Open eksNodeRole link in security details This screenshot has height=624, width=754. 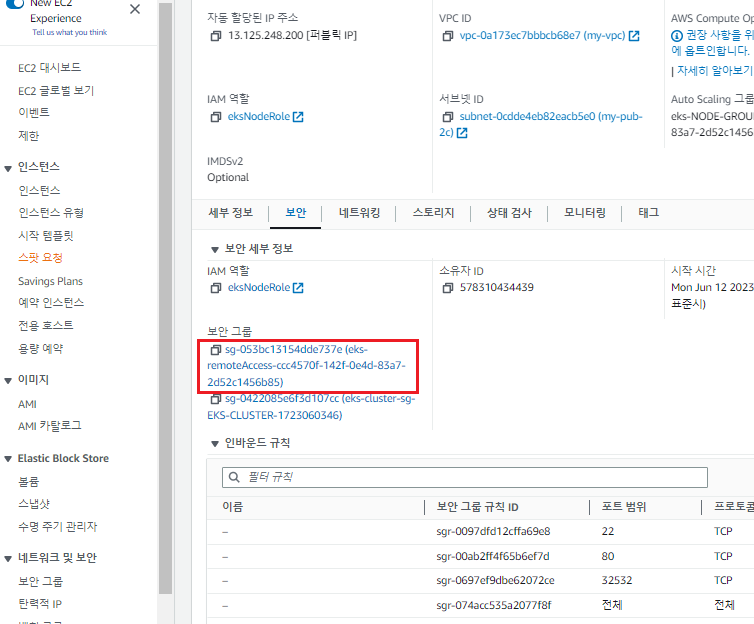(x=259, y=287)
